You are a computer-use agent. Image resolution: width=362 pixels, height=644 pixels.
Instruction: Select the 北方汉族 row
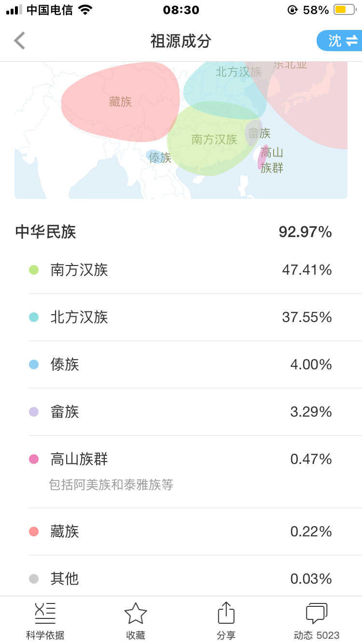(181, 317)
